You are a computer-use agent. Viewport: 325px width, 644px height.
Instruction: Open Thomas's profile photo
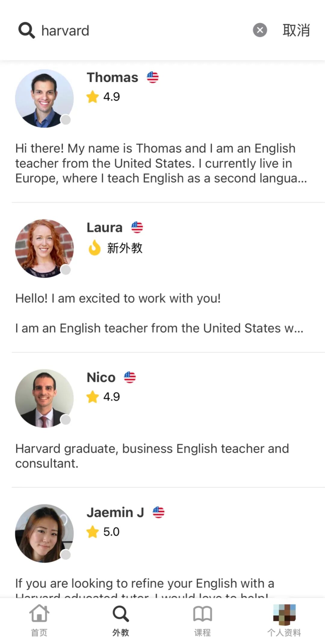click(45, 99)
